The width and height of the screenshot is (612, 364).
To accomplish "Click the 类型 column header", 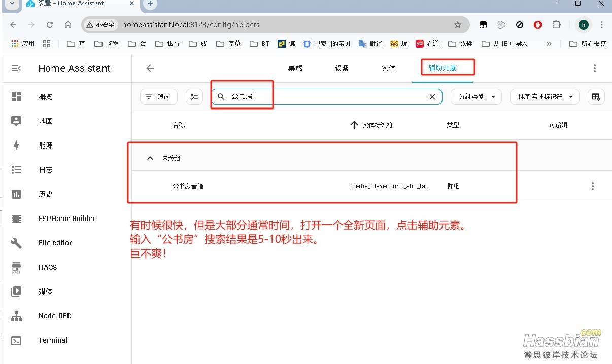I will point(453,125).
